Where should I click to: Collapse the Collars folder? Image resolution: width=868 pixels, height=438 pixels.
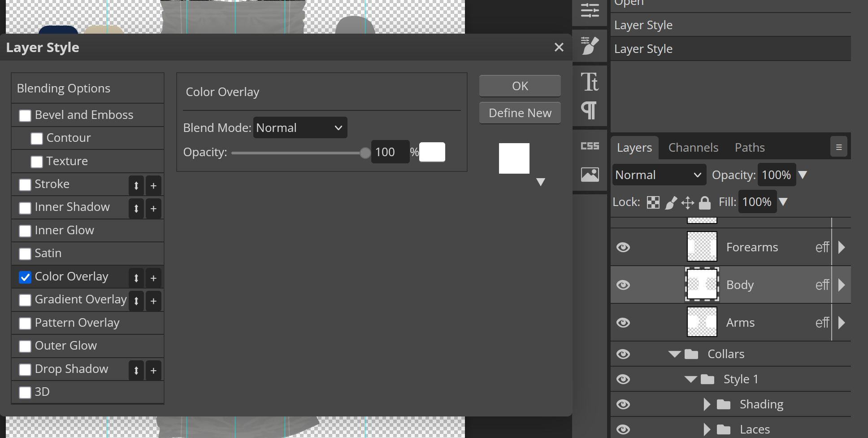click(674, 354)
